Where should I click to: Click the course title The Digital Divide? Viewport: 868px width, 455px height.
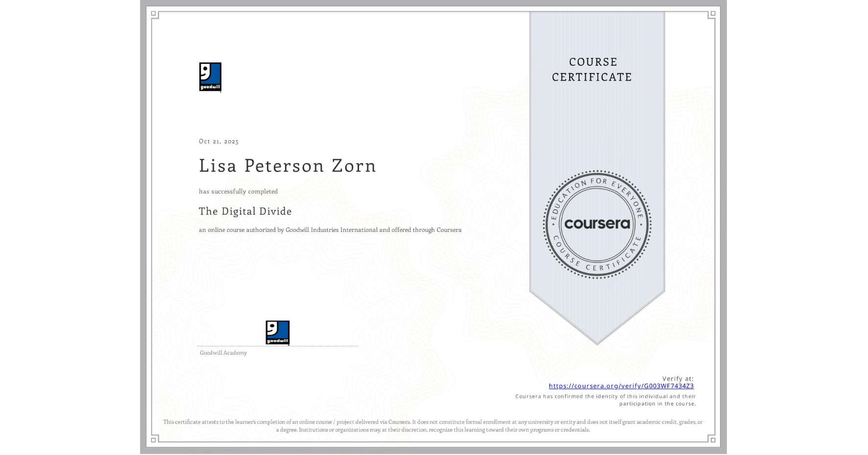[245, 211]
